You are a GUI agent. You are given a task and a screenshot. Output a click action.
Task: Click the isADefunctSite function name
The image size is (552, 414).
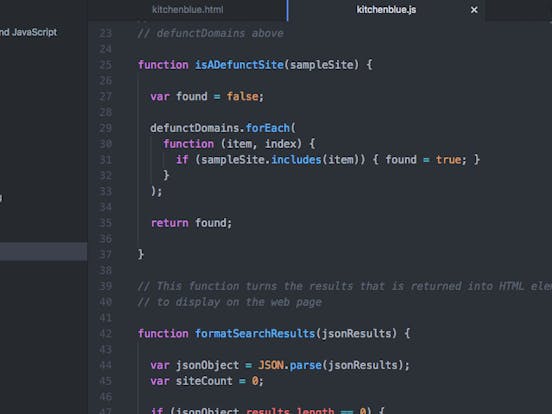coord(239,65)
